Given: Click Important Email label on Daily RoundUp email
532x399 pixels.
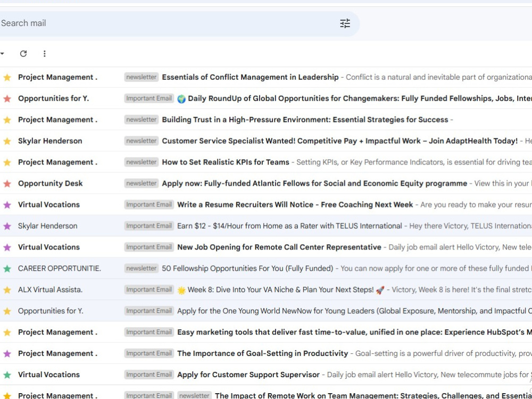Looking at the screenshot, I should pyautogui.click(x=149, y=98).
